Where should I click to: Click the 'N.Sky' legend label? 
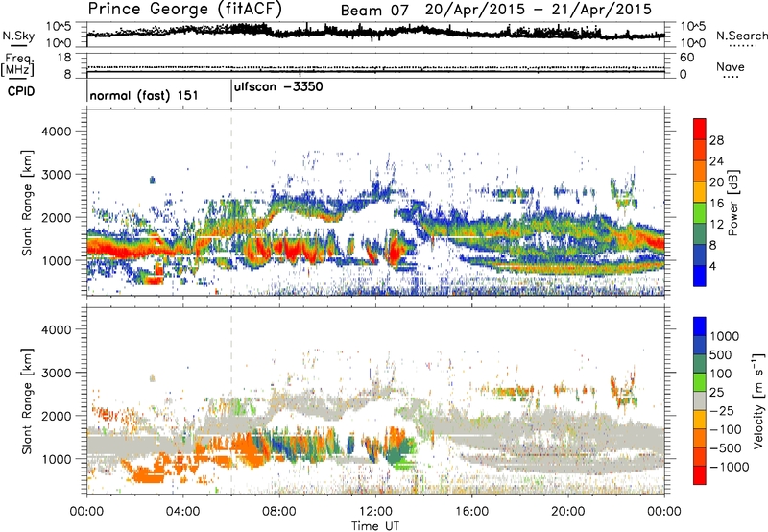coord(18,36)
